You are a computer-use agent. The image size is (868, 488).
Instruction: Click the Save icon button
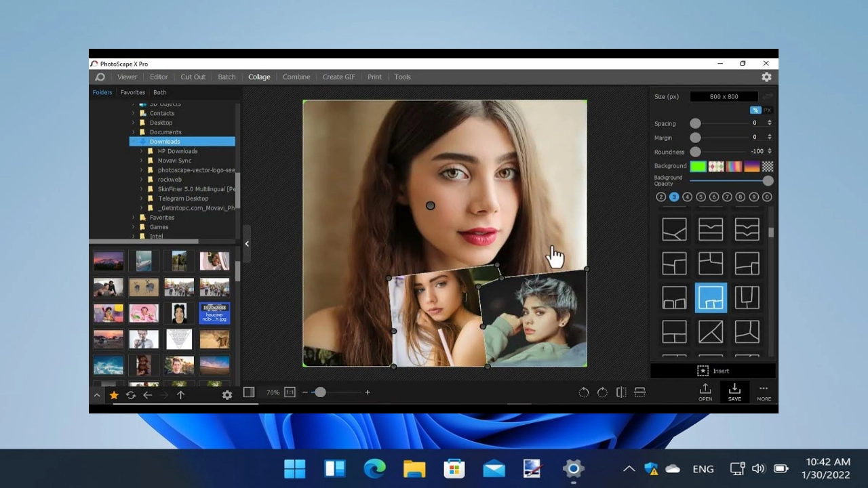pos(734,392)
